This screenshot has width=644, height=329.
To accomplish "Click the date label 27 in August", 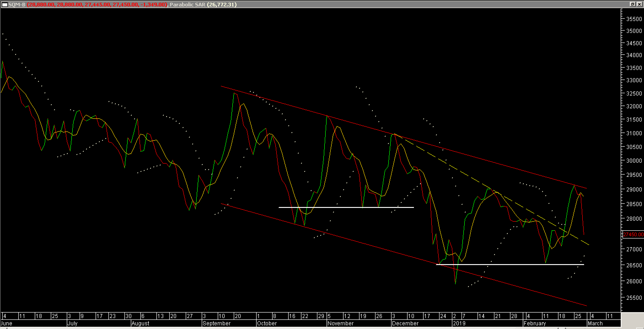I will point(190,316).
